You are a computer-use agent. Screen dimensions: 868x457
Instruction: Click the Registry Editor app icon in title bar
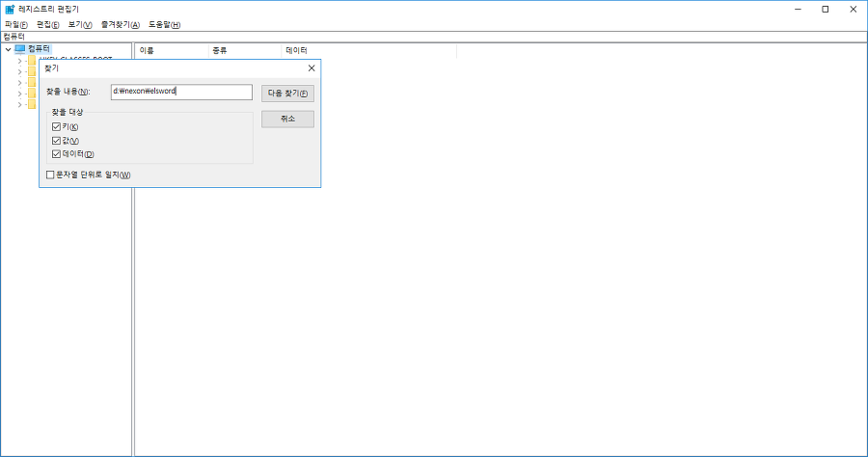tap(9, 9)
